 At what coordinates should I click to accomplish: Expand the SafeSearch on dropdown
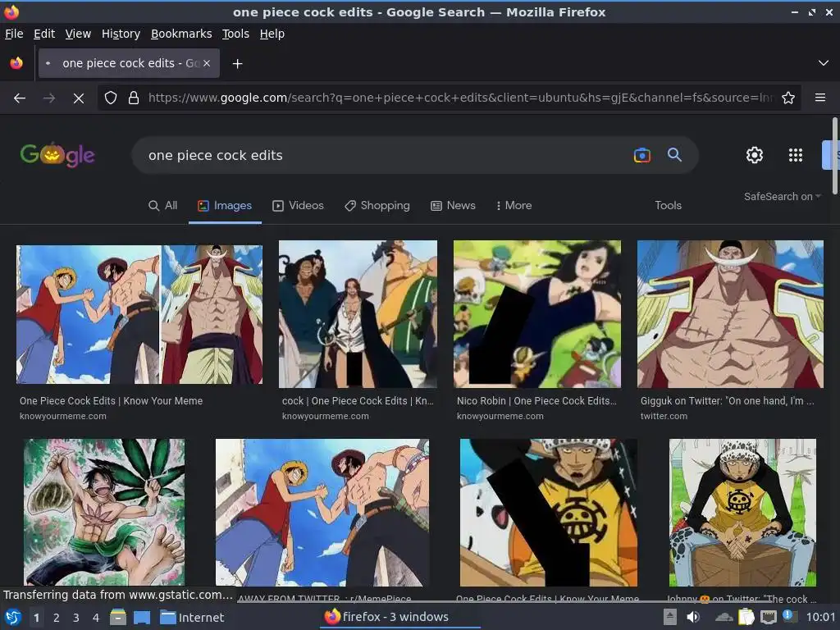click(x=782, y=197)
